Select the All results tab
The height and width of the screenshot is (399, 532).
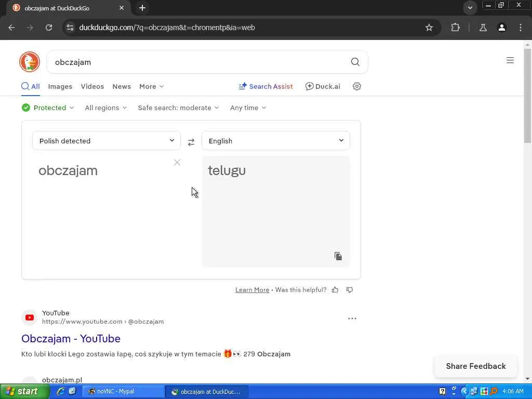coord(31,86)
